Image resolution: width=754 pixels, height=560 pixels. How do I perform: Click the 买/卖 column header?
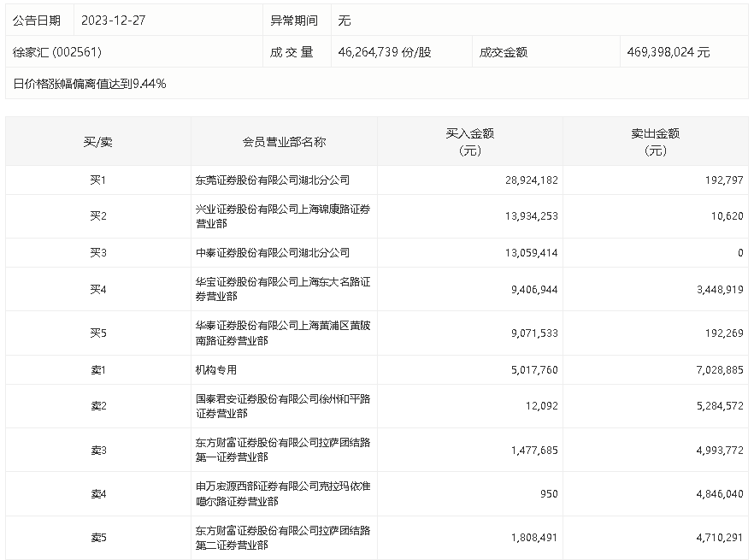tap(98, 142)
